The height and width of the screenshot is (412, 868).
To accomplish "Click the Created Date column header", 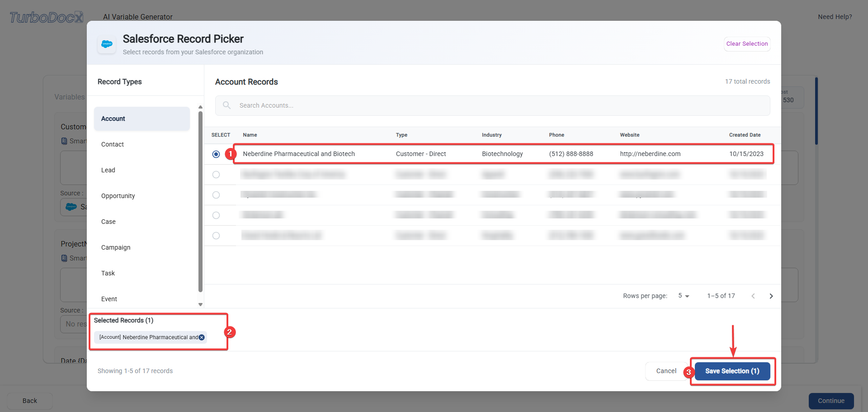I will [745, 135].
